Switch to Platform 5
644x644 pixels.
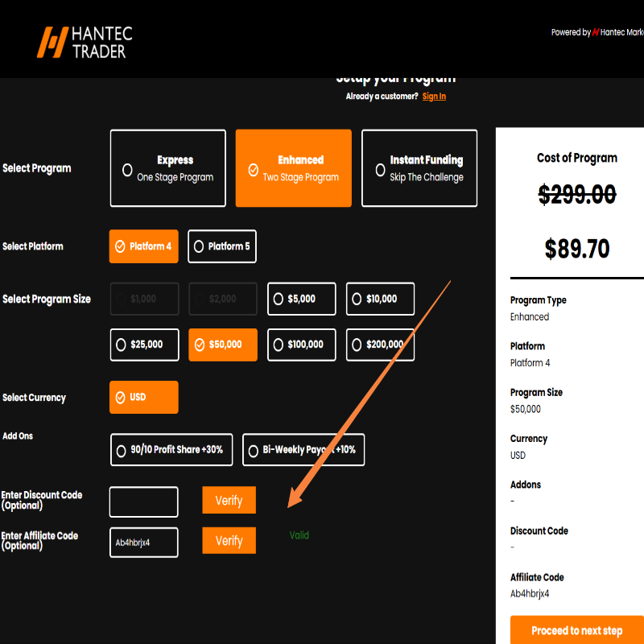click(x=222, y=246)
